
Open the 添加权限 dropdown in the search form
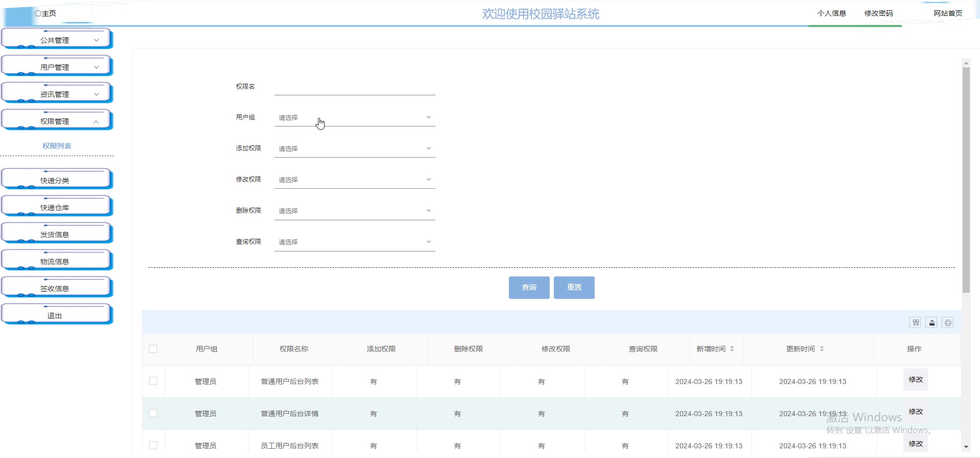coord(355,149)
